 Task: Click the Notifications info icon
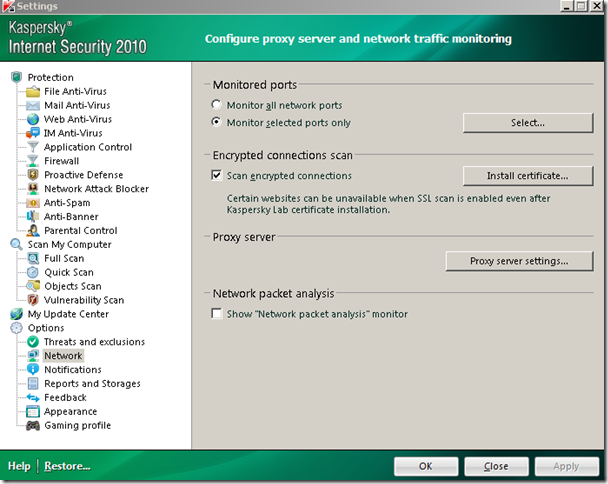33,370
